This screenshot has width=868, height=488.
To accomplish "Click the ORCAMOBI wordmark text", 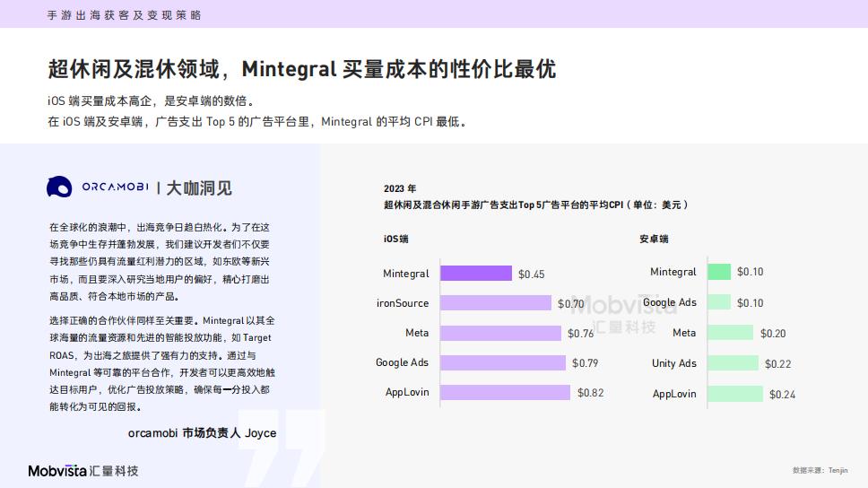I will pos(115,187).
